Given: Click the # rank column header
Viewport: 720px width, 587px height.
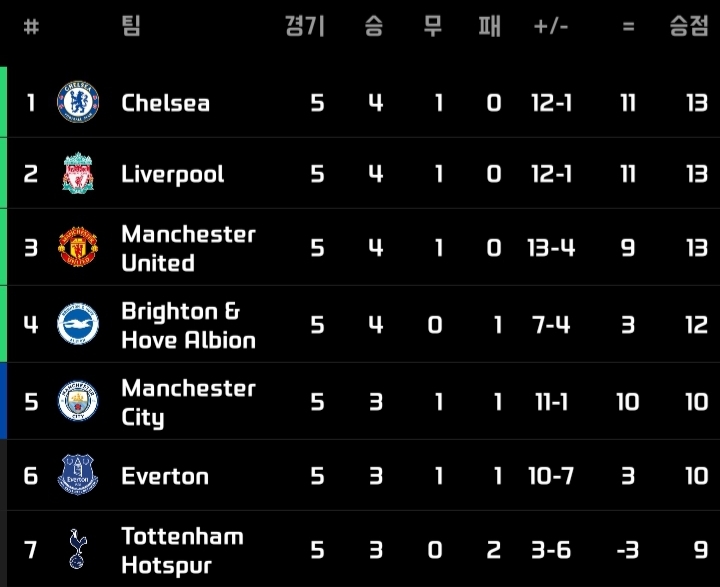Looking at the screenshot, I should (x=31, y=27).
